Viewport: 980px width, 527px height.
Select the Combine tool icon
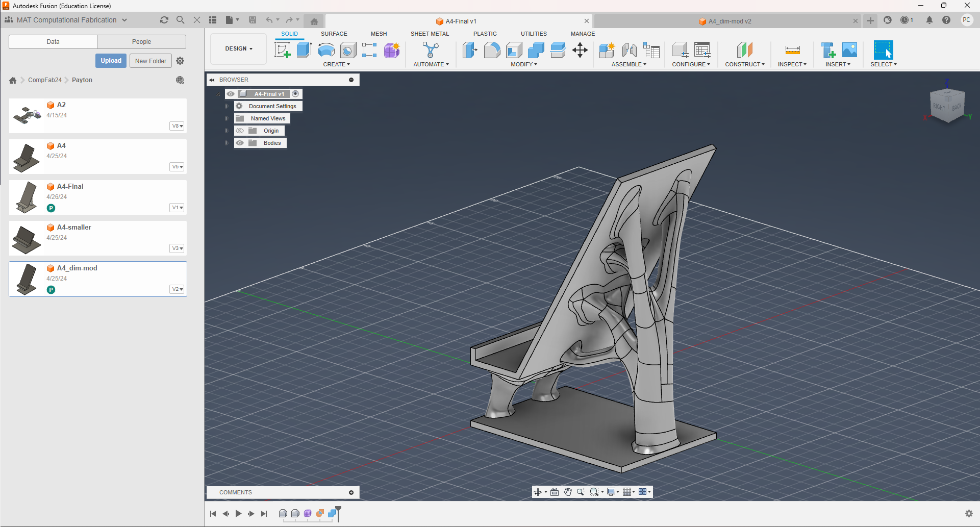536,50
